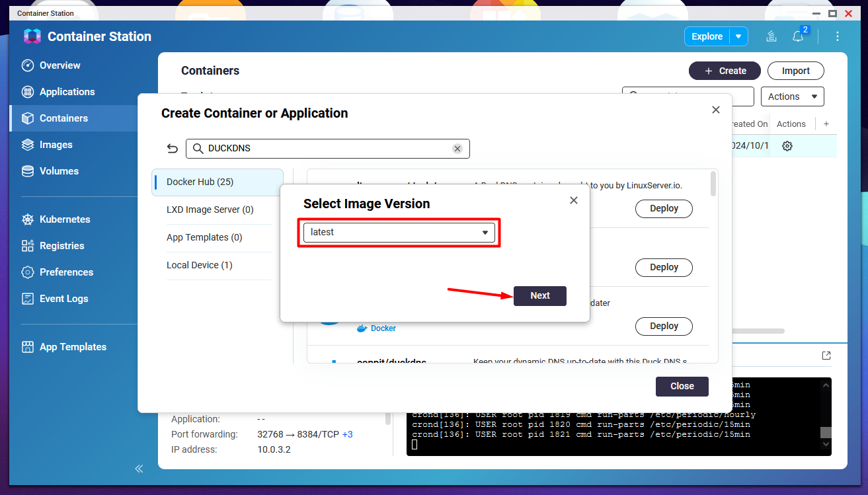Click the Next button
The image size is (868, 495).
[x=539, y=295]
